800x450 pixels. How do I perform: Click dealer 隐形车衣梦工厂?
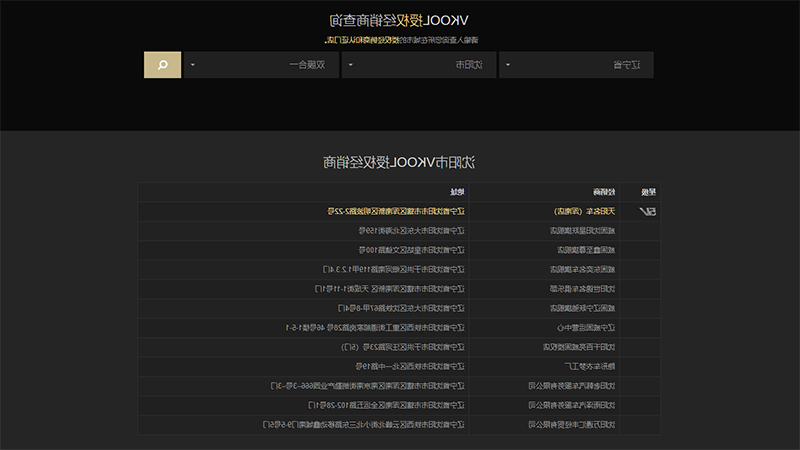590,366
